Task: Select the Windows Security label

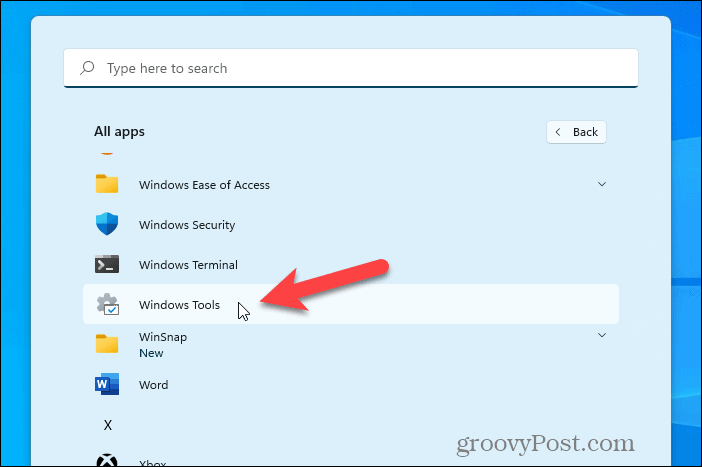Action: point(187,225)
